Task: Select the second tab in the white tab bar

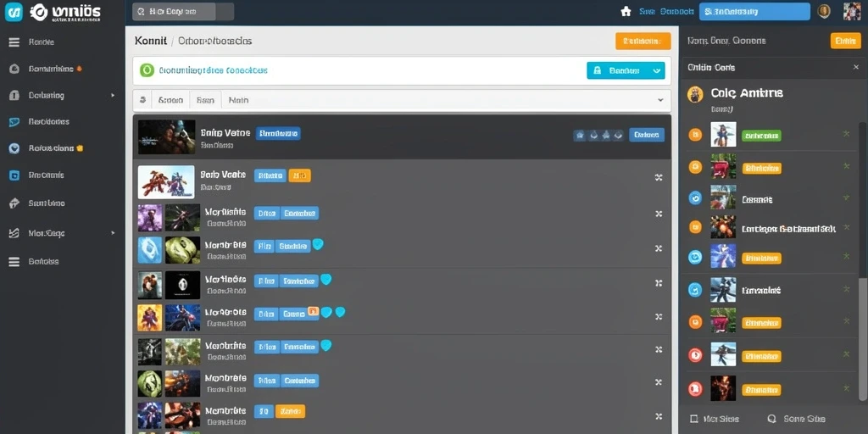Action: tap(205, 100)
